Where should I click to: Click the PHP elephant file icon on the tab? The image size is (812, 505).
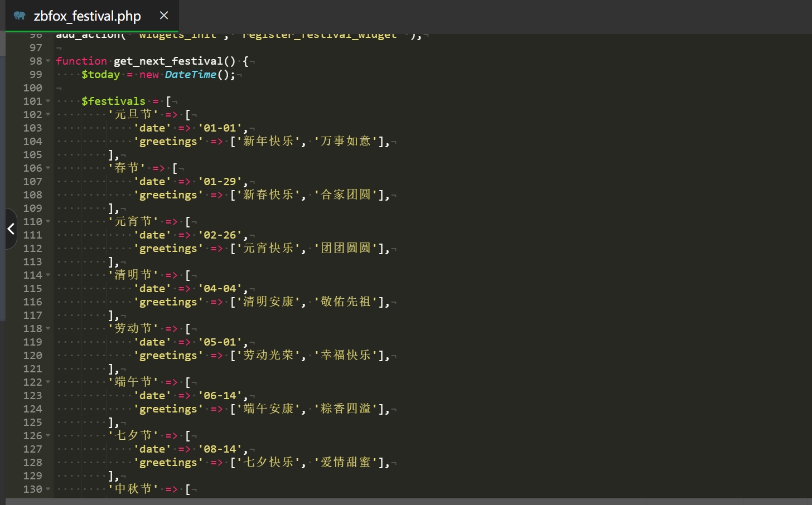click(20, 16)
